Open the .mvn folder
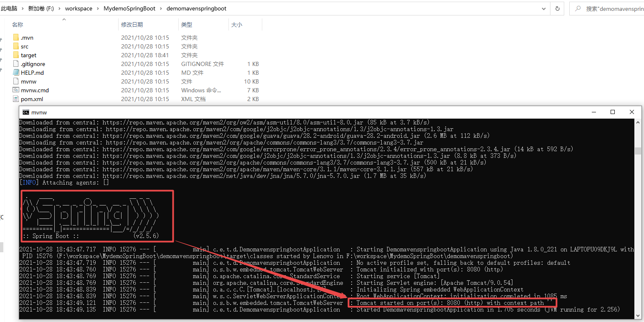Viewport: 644px width, 322px height. click(x=26, y=37)
